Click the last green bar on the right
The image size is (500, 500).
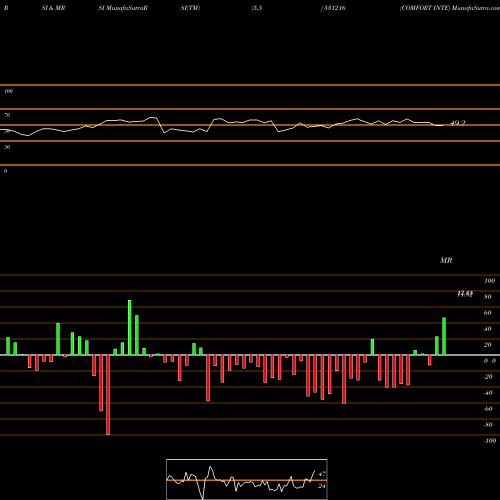click(444, 336)
